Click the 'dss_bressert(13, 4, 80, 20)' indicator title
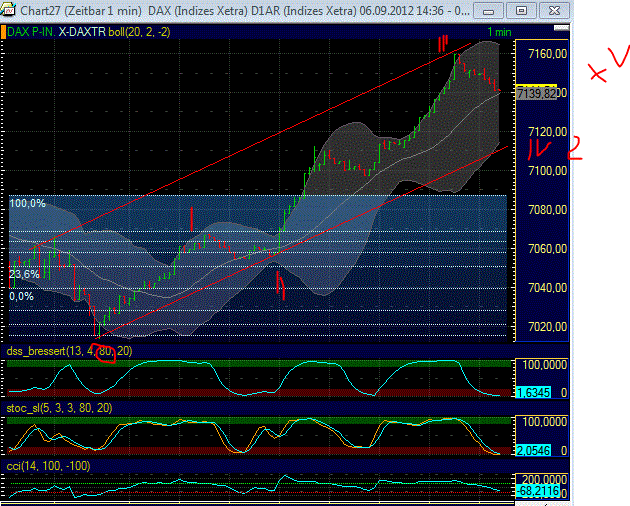Screen dimensions: 630x506 (x=69, y=351)
